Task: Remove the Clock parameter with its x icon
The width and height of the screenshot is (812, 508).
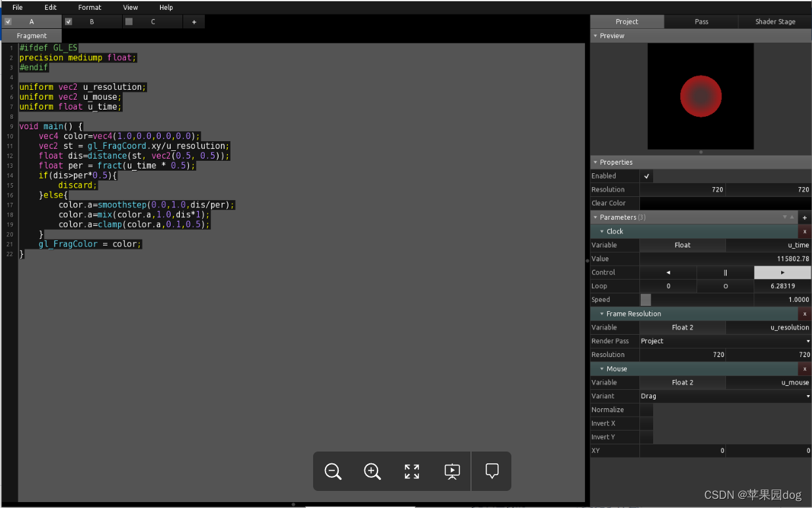Action: (x=805, y=231)
